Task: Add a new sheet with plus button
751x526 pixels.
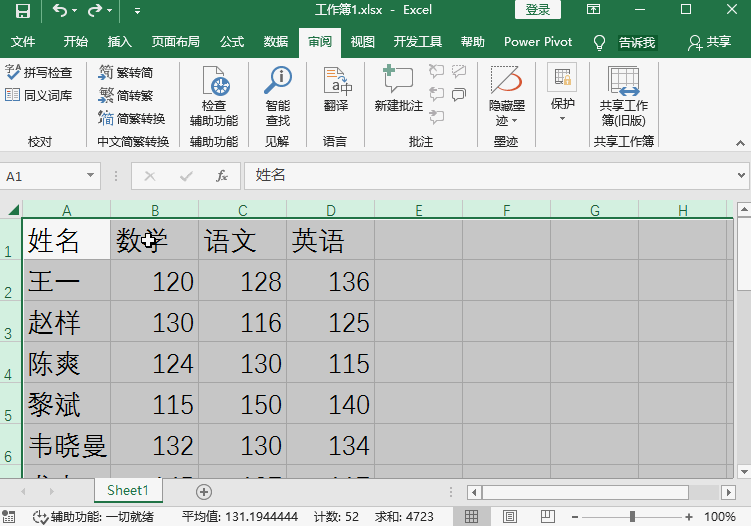Action: (x=204, y=491)
